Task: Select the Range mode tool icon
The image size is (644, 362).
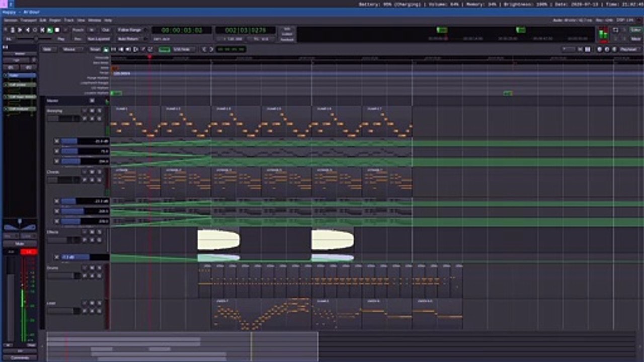Action: tap(114, 49)
